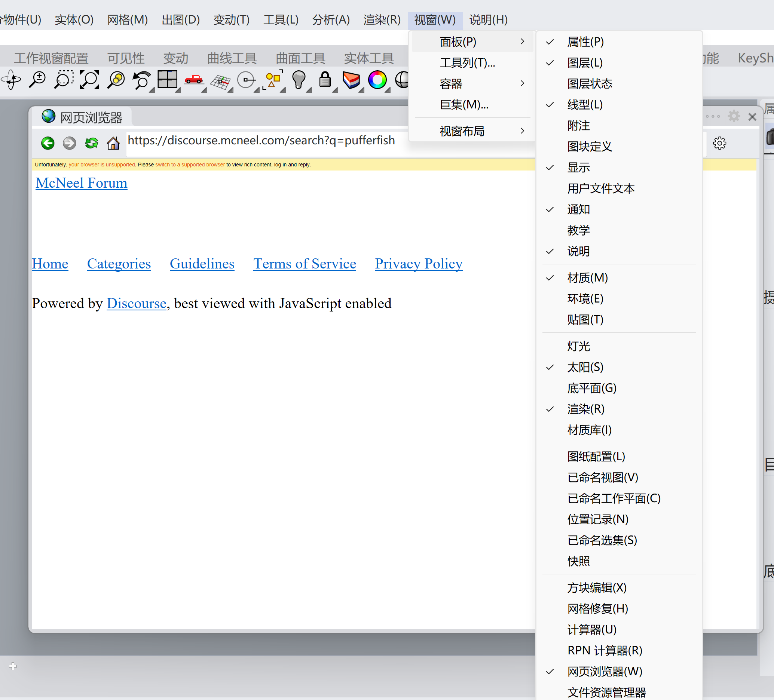Enable the 图层状态 panel
The image size is (774, 700).
point(589,84)
